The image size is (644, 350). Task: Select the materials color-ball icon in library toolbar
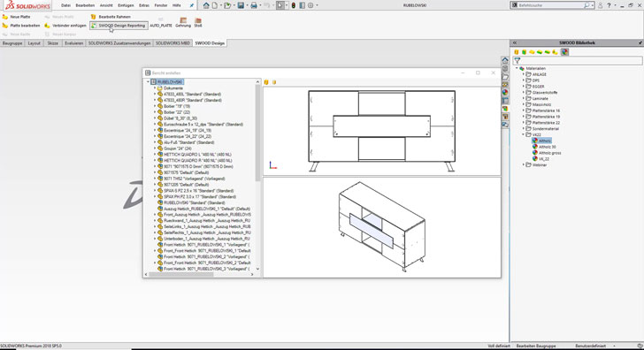pyautogui.click(x=564, y=52)
